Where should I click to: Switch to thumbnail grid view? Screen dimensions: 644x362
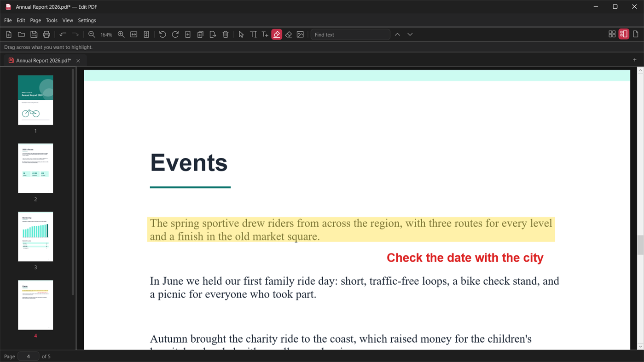pos(612,34)
